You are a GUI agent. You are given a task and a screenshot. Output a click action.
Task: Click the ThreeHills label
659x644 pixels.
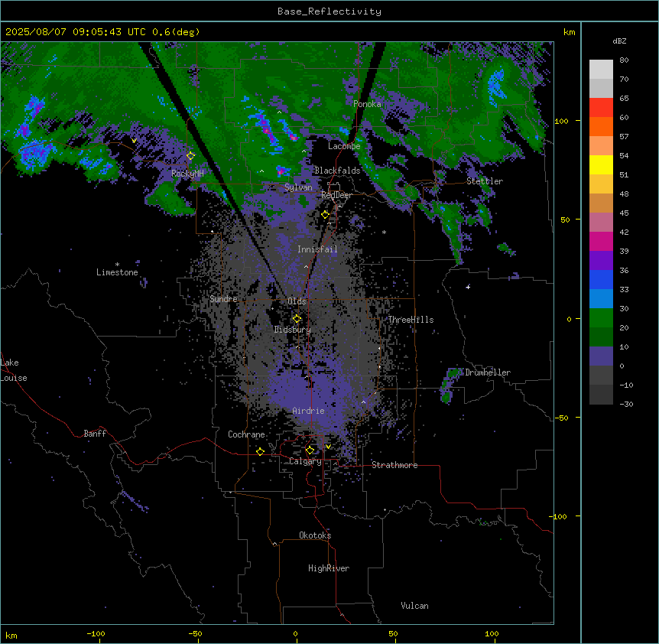tap(411, 320)
